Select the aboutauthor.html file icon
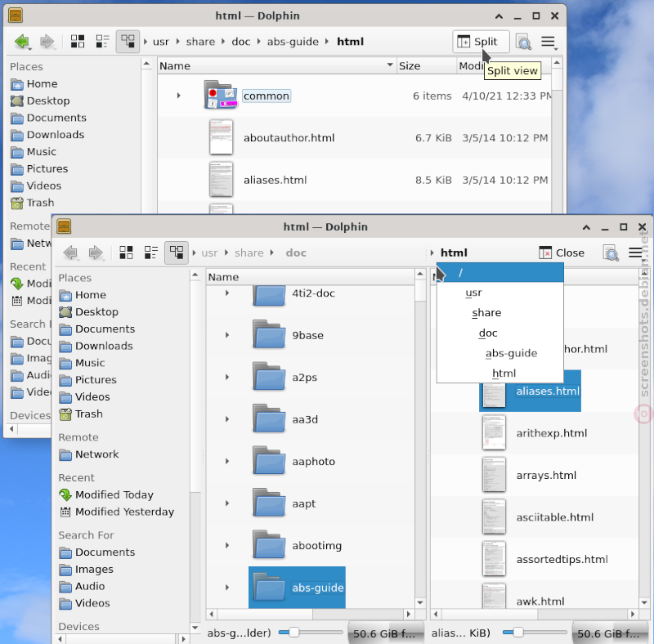Screen dimensions: 654x644 tap(221, 137)
